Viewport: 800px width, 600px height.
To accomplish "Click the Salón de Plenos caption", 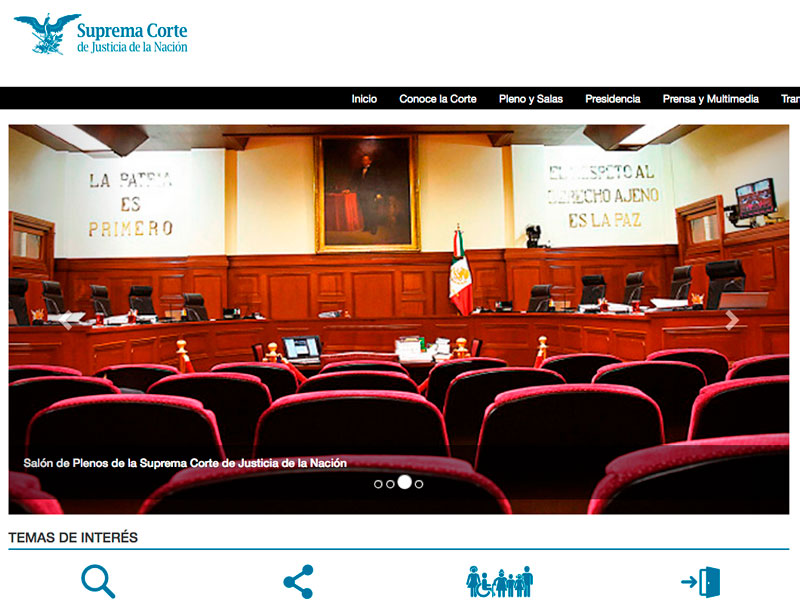I will tap(185, 463).
